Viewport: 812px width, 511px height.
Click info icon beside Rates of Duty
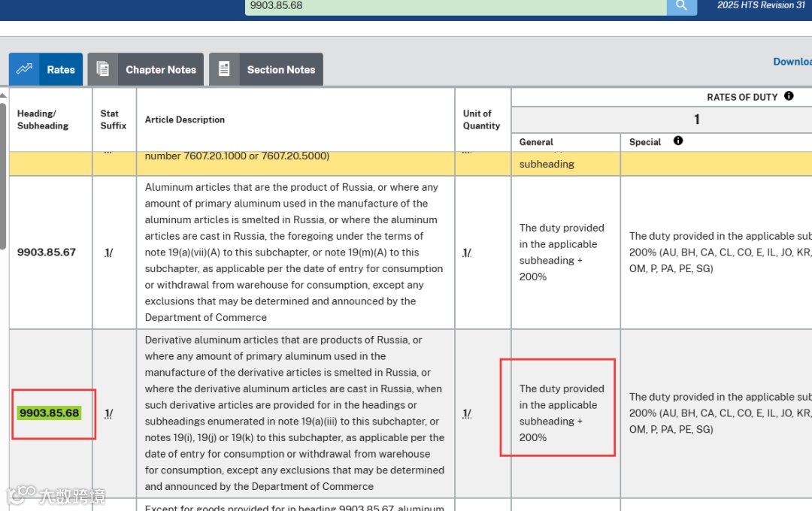(789, 95)
